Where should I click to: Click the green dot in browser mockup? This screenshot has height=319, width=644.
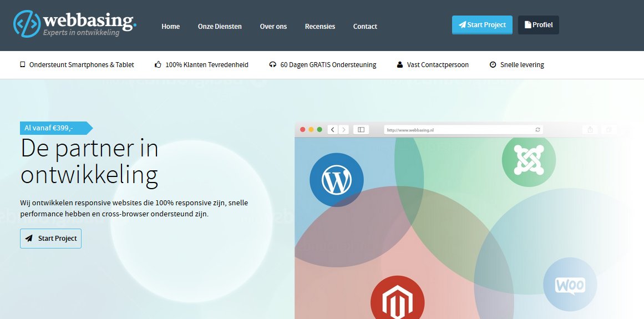pyautogui.click(x=320, y=129)
